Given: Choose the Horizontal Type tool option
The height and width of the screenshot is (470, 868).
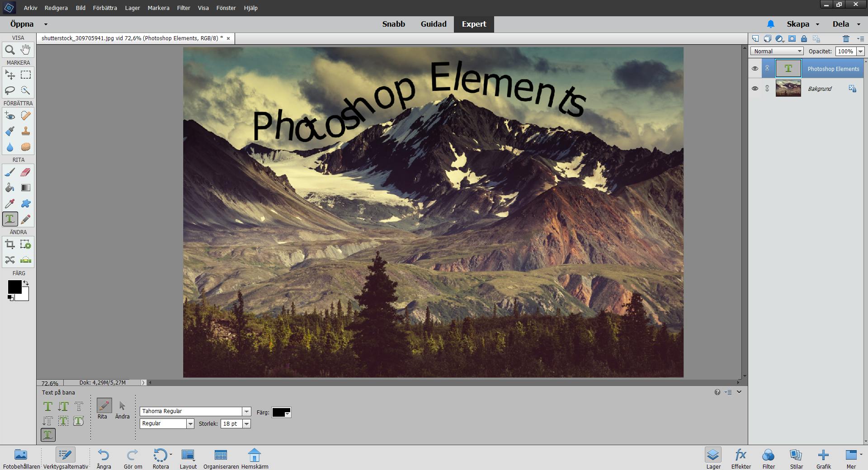Looking at the screenshot, I should click(x=48, y=406).
